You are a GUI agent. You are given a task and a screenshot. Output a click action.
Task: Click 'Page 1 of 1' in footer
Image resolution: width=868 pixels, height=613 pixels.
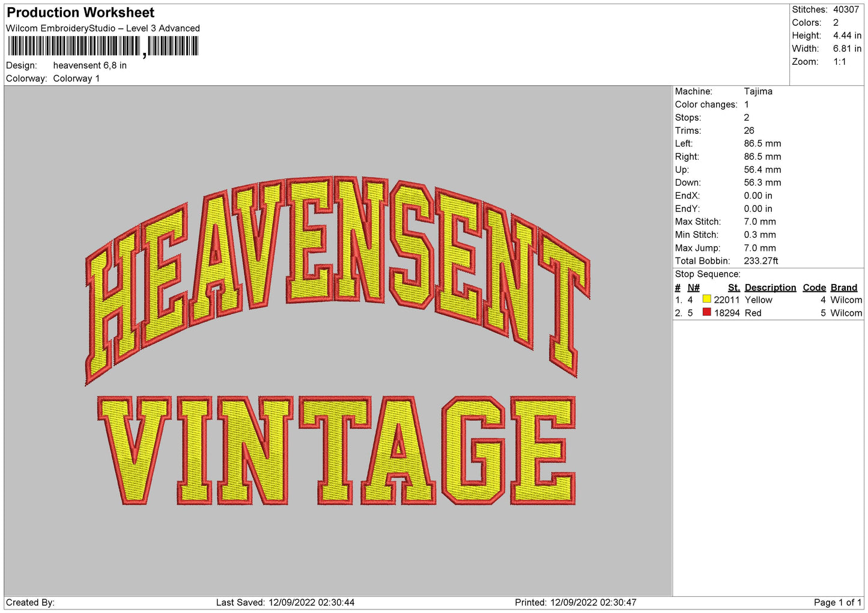click(x=837, y=603)
